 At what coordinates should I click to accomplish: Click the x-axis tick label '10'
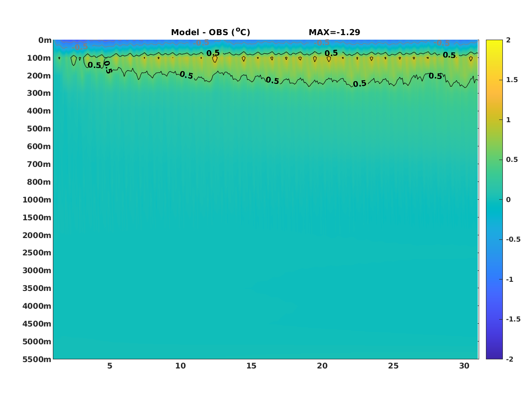click(181, 366)
